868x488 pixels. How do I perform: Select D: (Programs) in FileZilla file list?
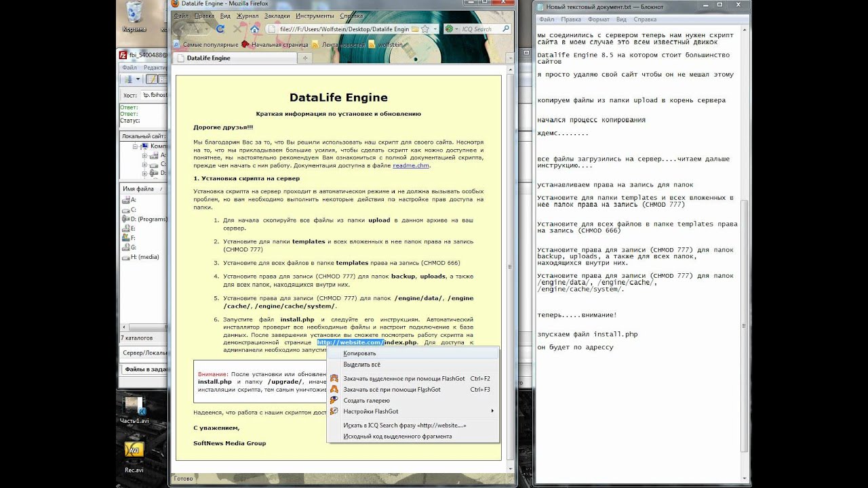pyautogui.click(x=144, y=219)
